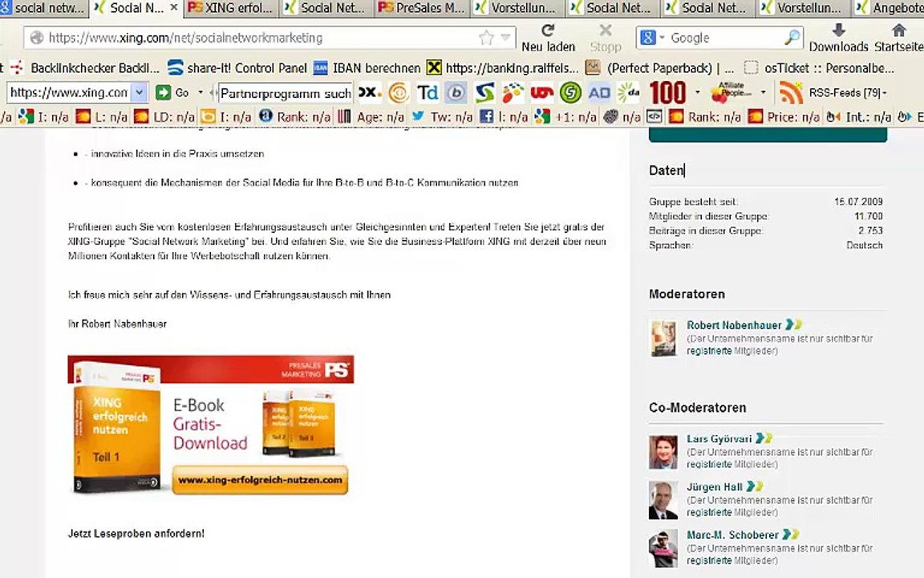Click the Neu laden reload button
The width and height of the screenshot is (924, 578).
coord(548,38)
